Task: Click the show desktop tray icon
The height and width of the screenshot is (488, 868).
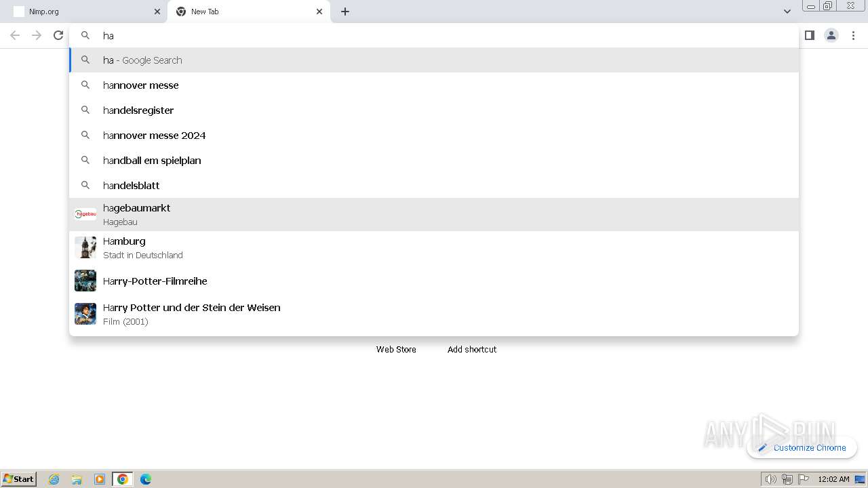Action: coord(860,479)
